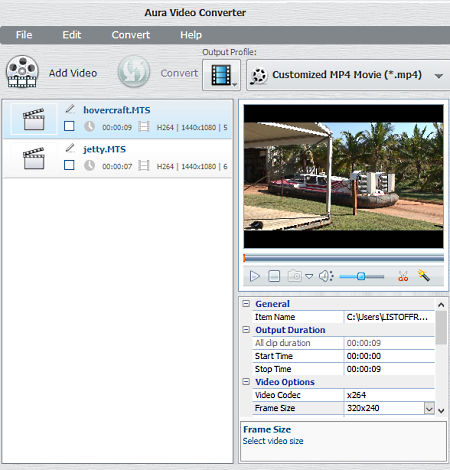Collapse the Video Options section
450x470 pixels.
[246, 382]
